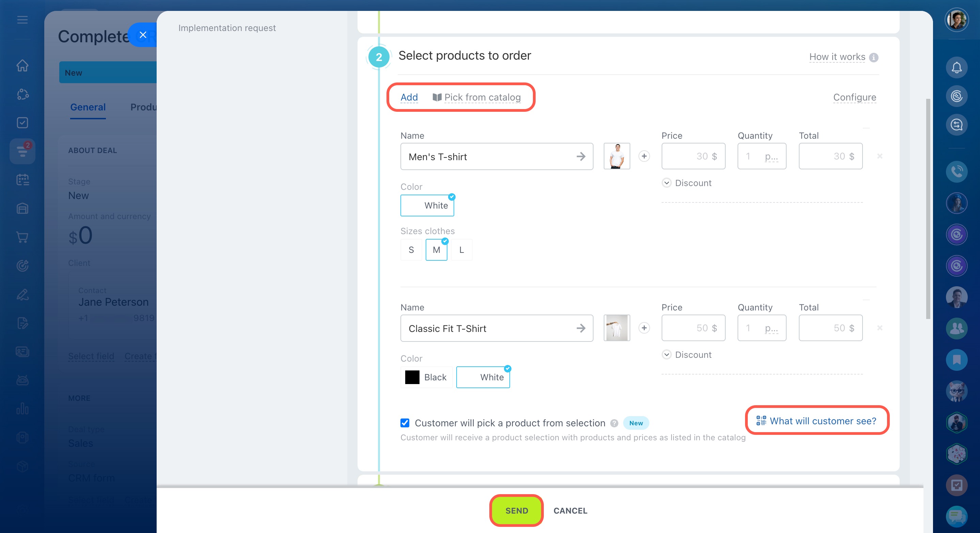Remove Classic Fit T-Shirt row with X icon

tap(879, 328)
